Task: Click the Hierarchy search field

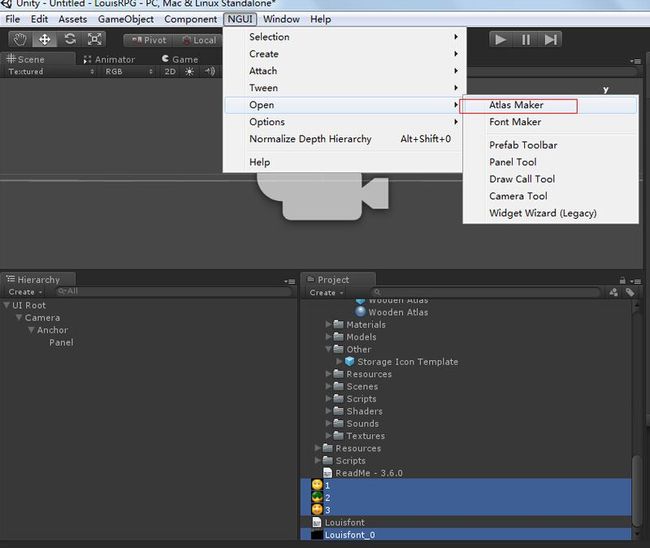Action: pos(174,292)
